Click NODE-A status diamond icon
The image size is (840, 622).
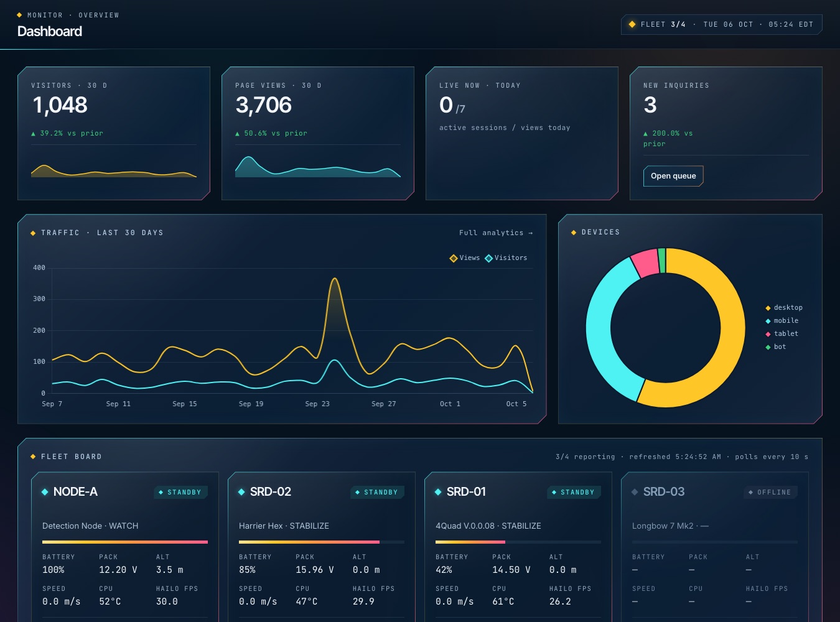coord(45,492)
